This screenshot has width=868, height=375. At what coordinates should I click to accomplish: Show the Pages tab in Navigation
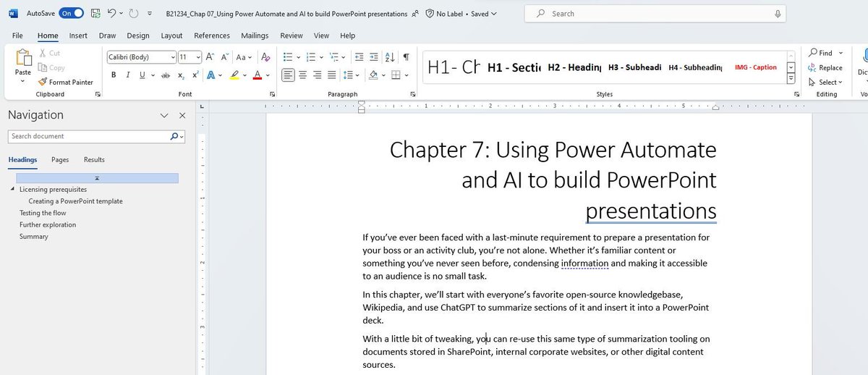60,160
